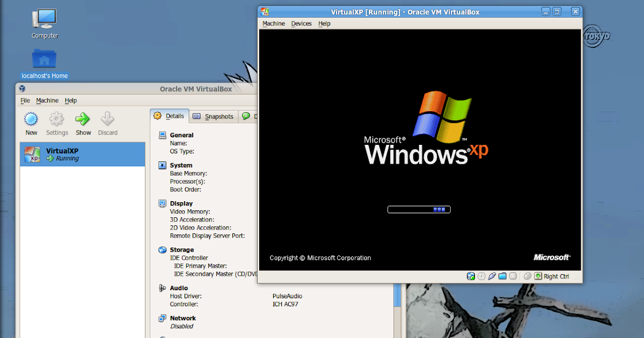Open the localhost's Home desktop folder
Image resolution: width=644 pixels, height=338 pixels.
coord(44,59)
